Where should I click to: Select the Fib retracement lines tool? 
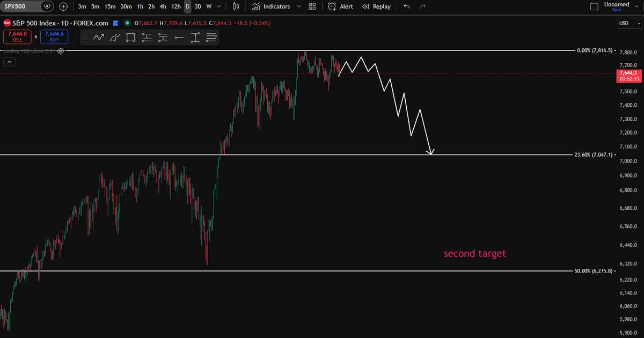tap(211, 37)
